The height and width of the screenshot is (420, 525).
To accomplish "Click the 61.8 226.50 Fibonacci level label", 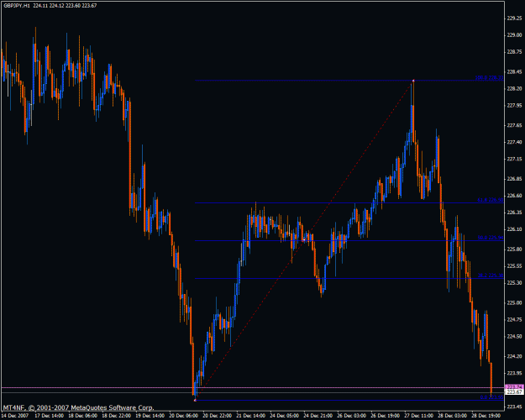I will [x=490, y=200].
